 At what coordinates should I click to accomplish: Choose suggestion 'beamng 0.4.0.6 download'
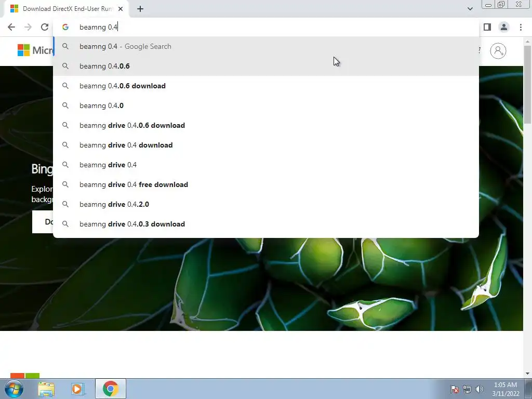(x=266, y=86)
